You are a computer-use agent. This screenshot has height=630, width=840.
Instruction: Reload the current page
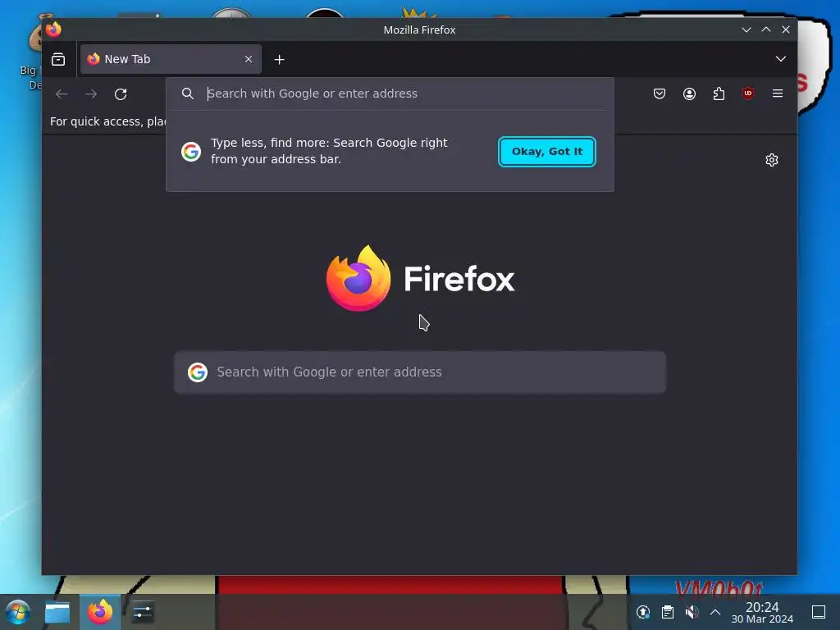tap(121, 94)
